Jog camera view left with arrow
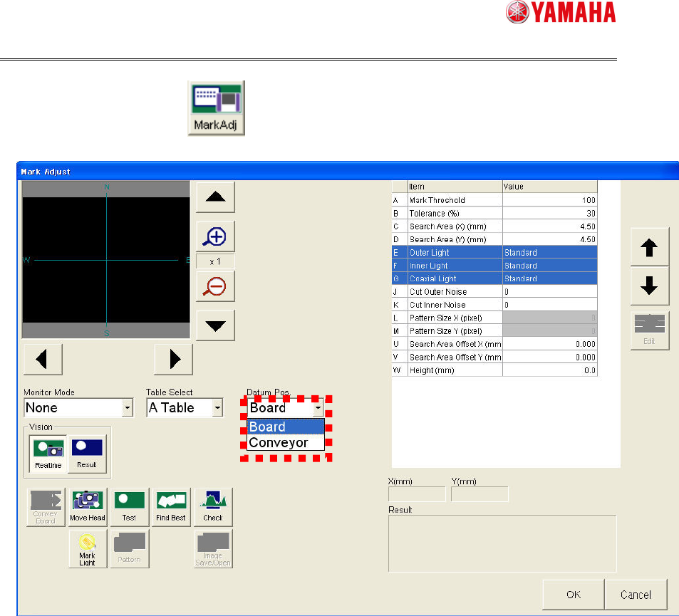Screen dimensions: 679x616 pos(42,359)
